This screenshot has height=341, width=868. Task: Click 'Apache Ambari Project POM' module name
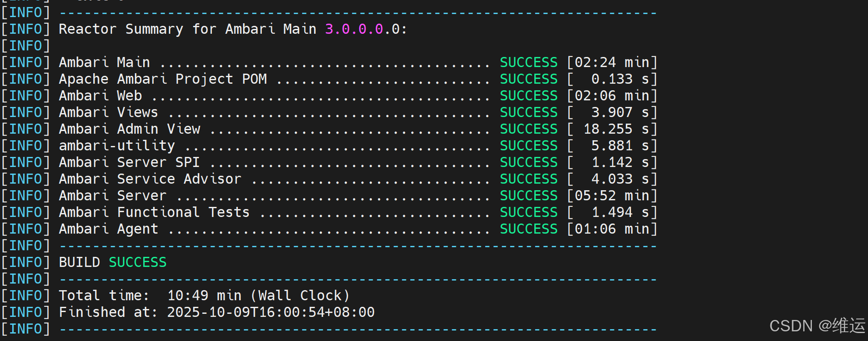pos(163,79)
